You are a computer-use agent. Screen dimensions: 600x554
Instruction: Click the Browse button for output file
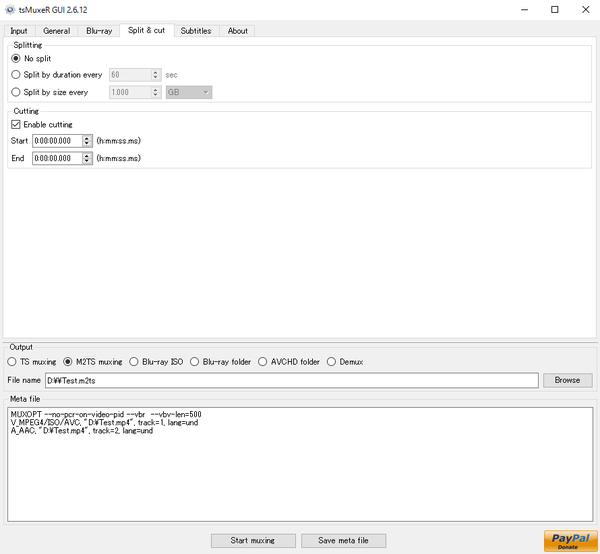[567, 380]
